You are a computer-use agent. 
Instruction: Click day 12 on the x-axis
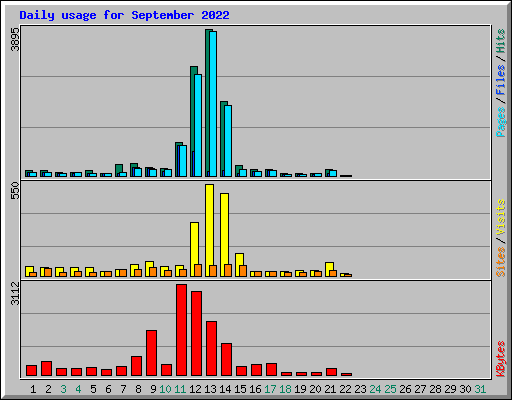pyautogui.click(x=195, y=389)
